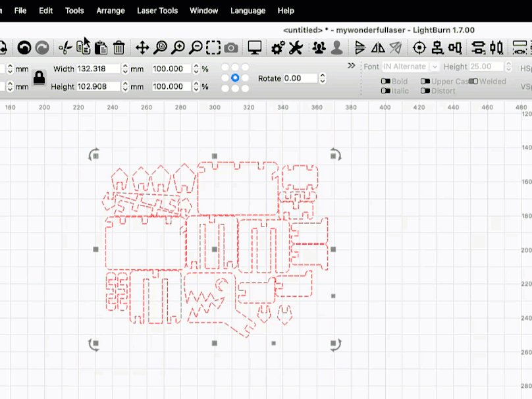This screenshot has height=399, width=532.
Task: Toggle the aspect ratio lock
Action: point(40,78)
